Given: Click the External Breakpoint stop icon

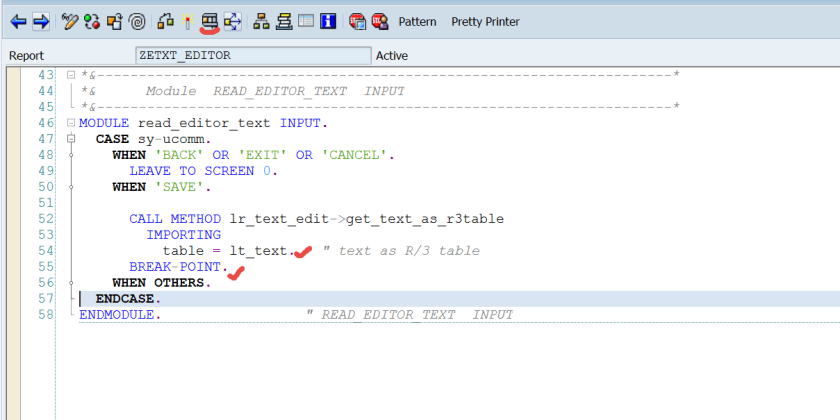Looking at the screenshot, I should click(x=380, y=20).
